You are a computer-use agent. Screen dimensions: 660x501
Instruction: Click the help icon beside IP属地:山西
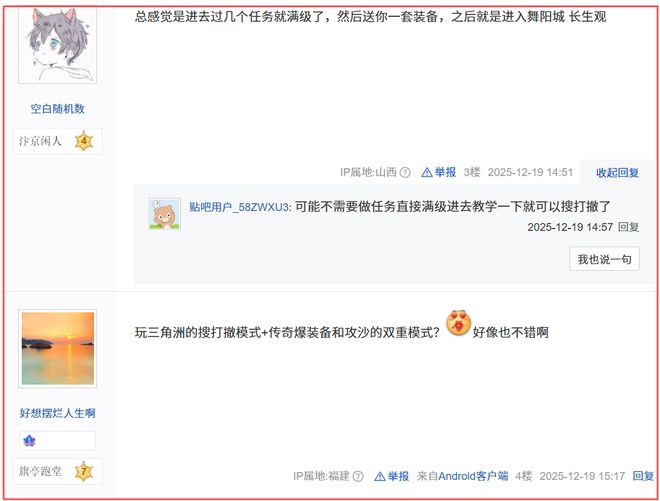coord(405,172)
